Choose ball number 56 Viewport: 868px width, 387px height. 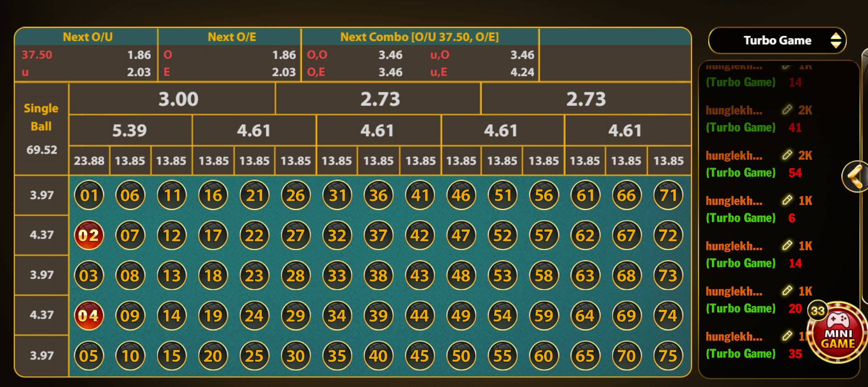pyautogui.click(x=544, y=195)
